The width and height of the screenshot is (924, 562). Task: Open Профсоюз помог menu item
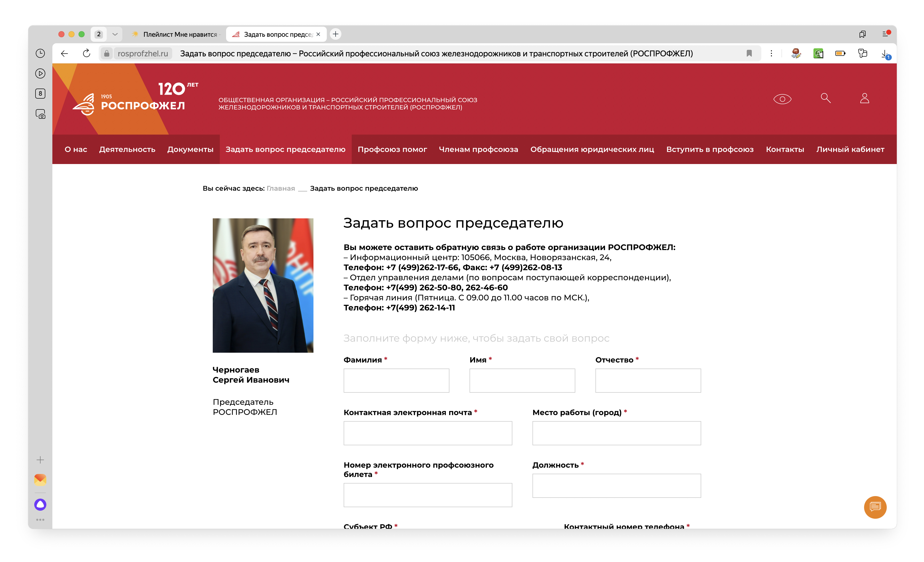coord(392,149)
